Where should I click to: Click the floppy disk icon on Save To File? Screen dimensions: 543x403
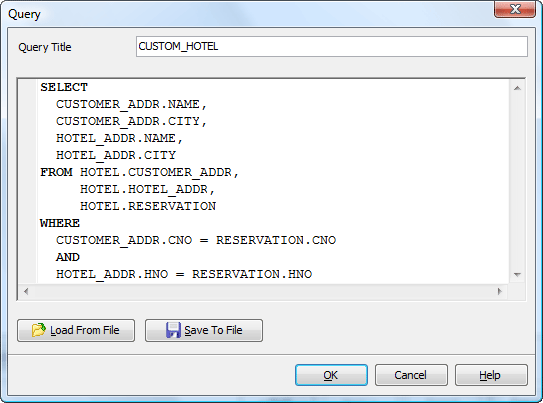(173, 330)
